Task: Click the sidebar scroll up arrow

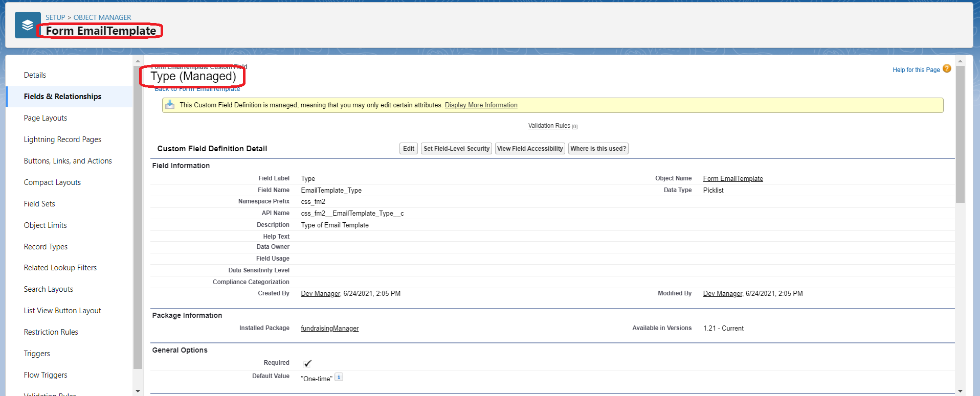Action: coord(138,61)
